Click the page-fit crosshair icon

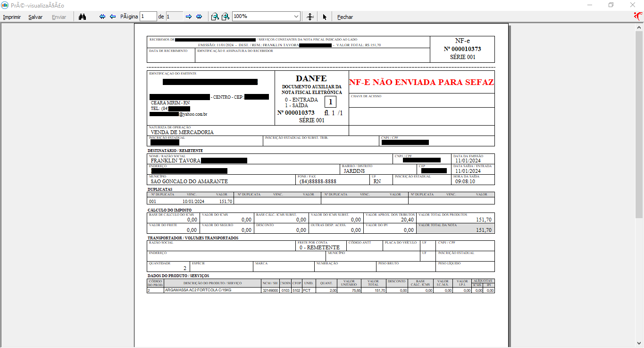[310, 17]
